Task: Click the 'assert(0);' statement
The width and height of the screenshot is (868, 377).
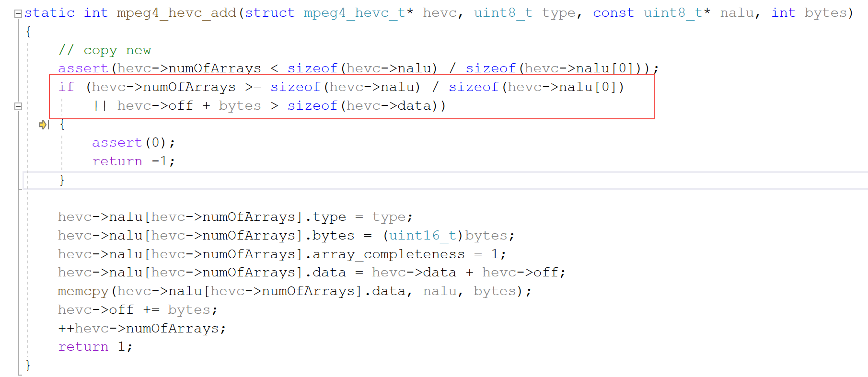Action: tap(134, 143)
